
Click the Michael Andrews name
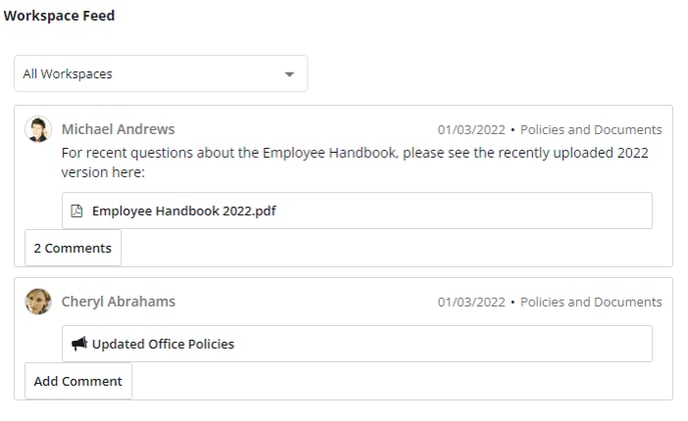tap(118, 129)
